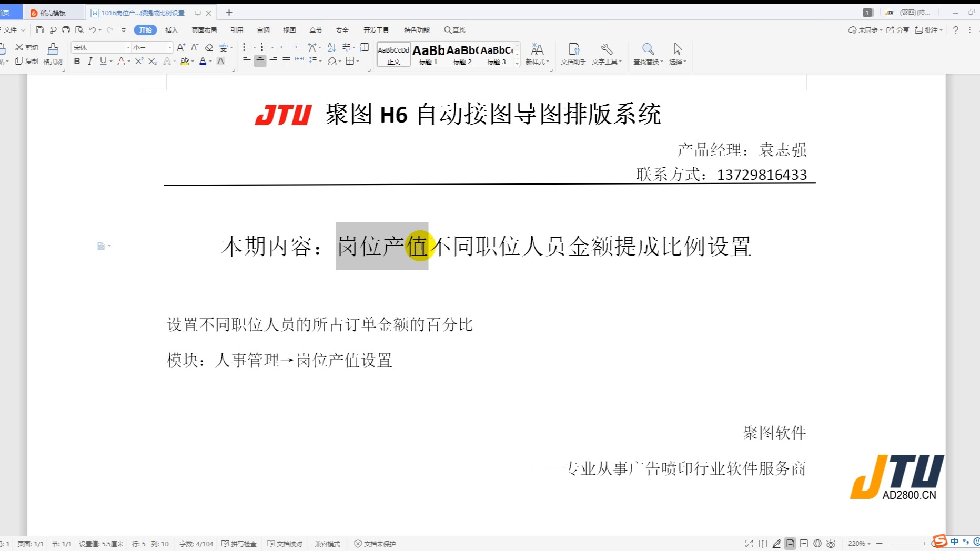The height and width of the screenshot is (551, 980).
Task: Click the 分享 share button
Action: click(898, 30)
